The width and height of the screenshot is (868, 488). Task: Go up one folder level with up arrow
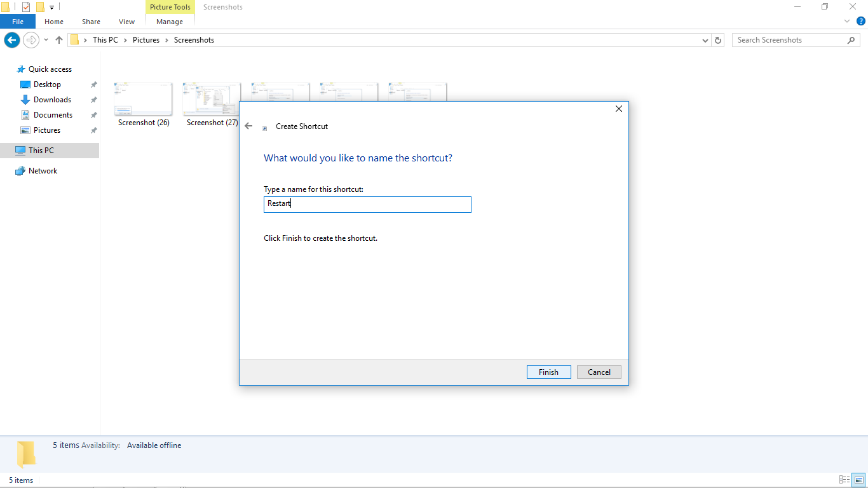point(59,40)
